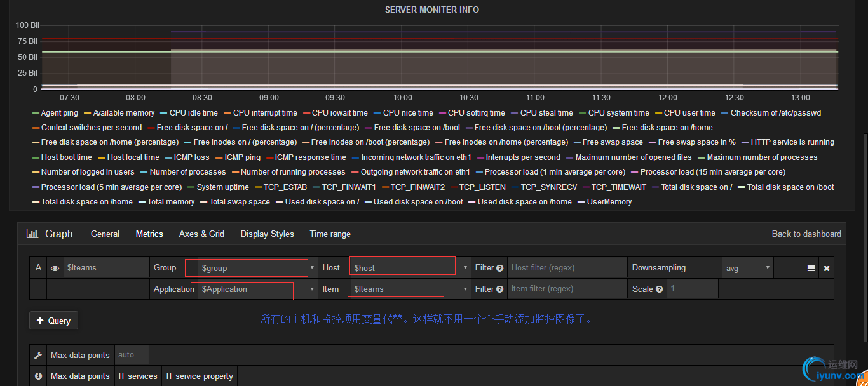The image size is (868, 386).
Task: Toggle CPU user time series in legend
Action: (x=689, y=113)
